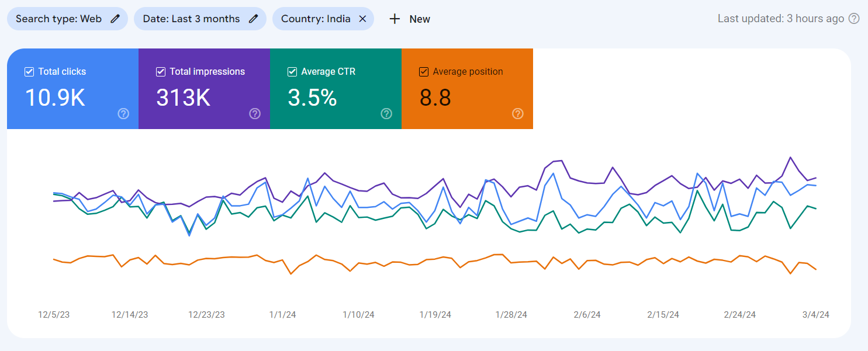This screenshot has height=351, width=868.
Task: Click the 1/19/24 date axis label
Action: pos(435,315)
